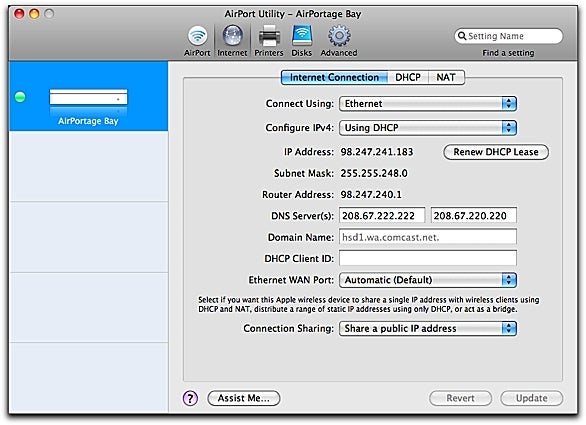The image size is (586, 425).
Task: Select the Internet Connection tab
Action: coord(334,77)
